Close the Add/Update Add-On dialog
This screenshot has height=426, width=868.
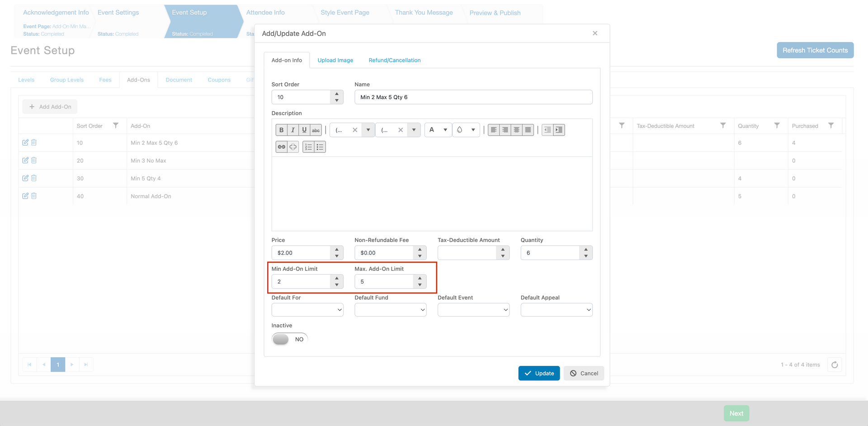click(595, 33)
